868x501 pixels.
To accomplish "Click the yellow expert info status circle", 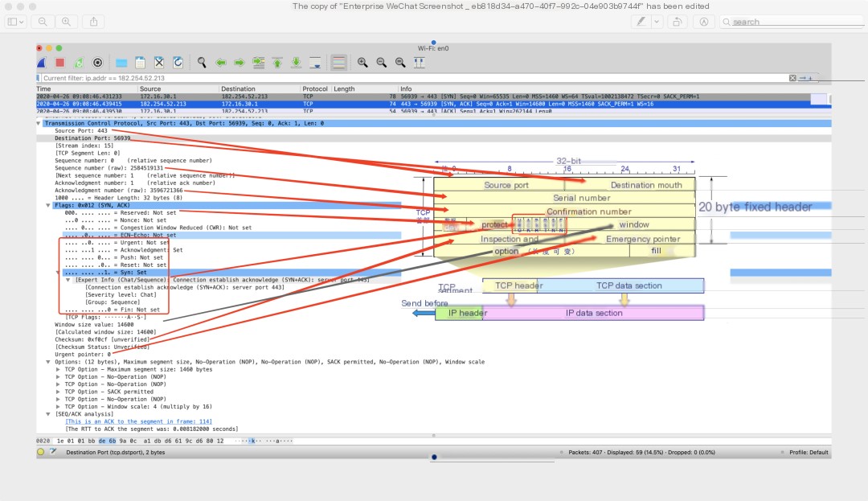I will (40, 452).
